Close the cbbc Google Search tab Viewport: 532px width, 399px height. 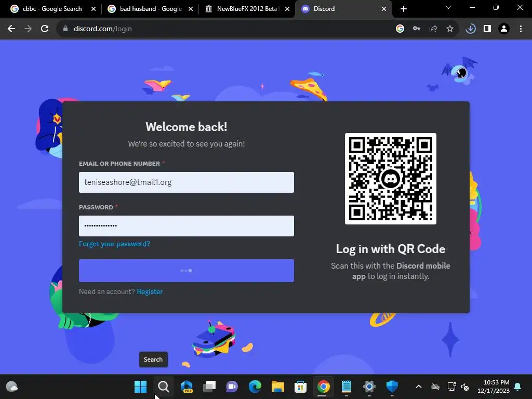point(94,9)
